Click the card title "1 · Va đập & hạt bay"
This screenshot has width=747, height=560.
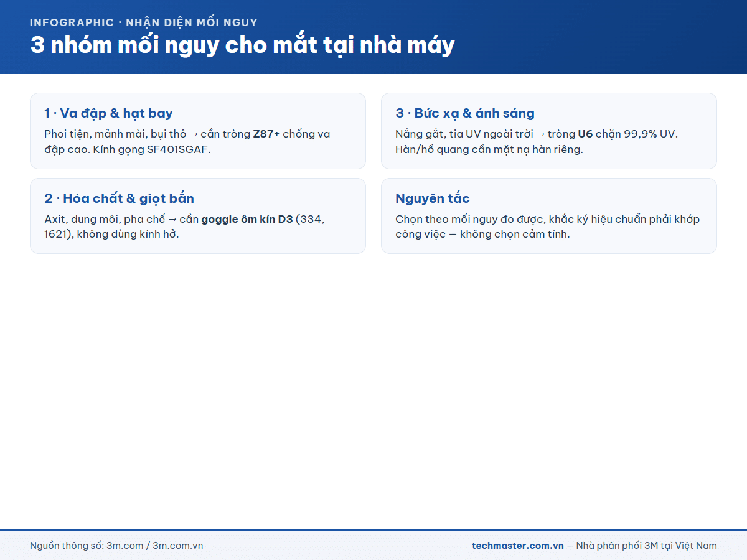(108, 113)
